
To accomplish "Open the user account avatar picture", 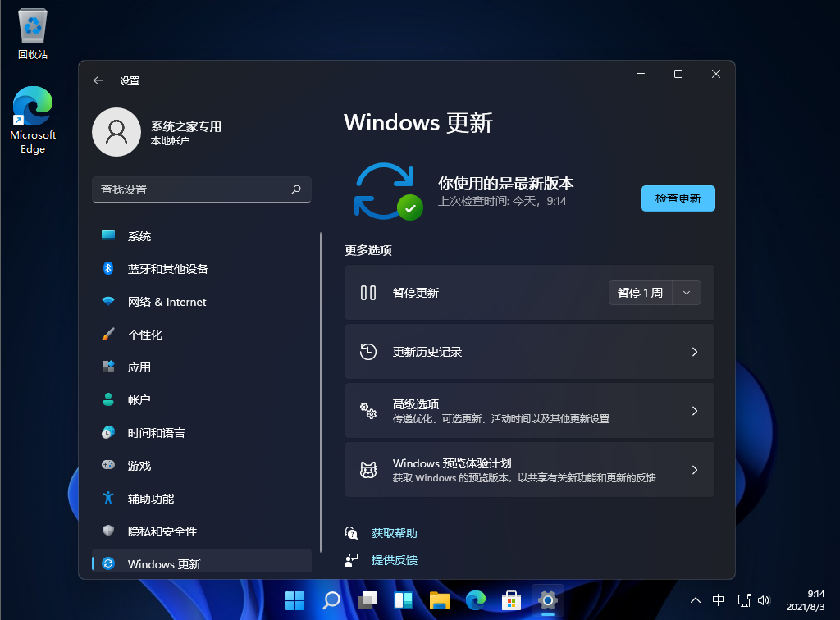I will coord(116,132).
